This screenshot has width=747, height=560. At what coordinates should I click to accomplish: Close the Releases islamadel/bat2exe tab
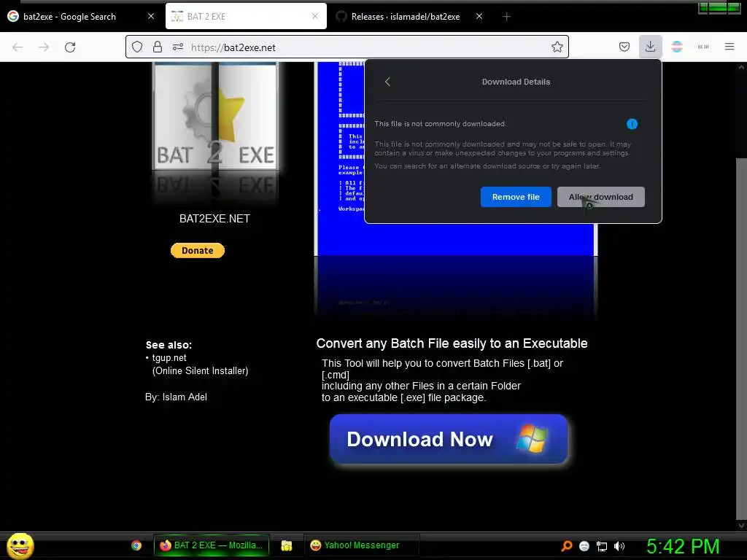(x=479, y=16)
